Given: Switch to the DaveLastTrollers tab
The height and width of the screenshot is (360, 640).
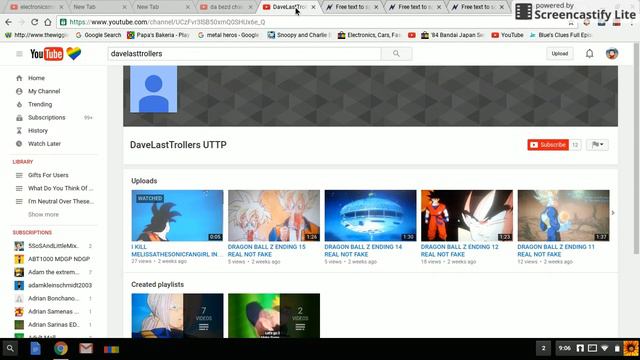Looking at the screenshot, I should (289, 7).
